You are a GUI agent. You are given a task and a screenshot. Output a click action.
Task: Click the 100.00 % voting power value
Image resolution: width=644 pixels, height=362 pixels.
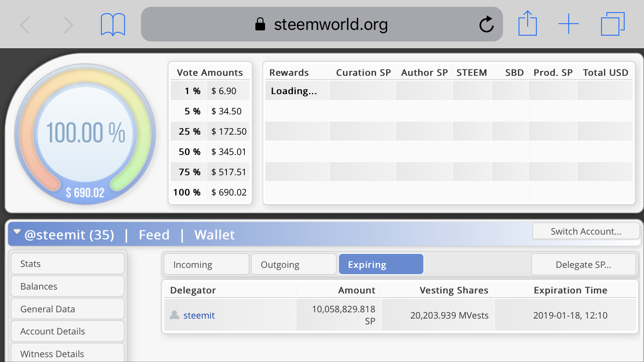85,132
